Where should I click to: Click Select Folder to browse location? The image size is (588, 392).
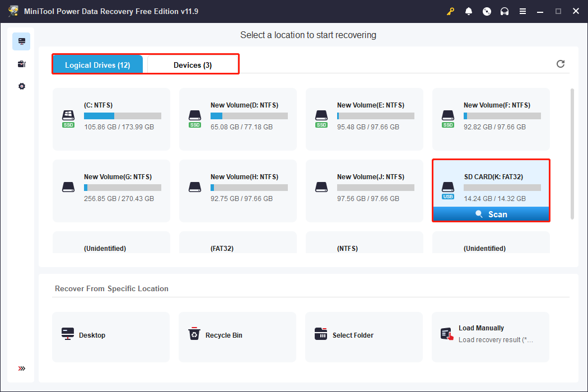coord(364,335)
